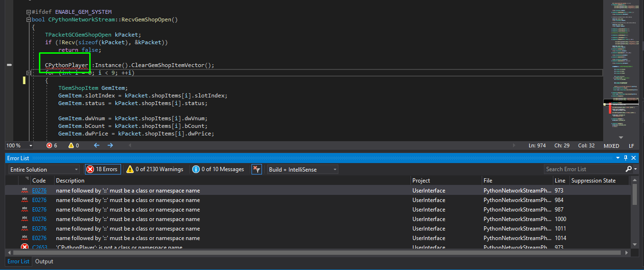Navigate to next issue with right arrow

pyautogui.click(x=110, y=145)
